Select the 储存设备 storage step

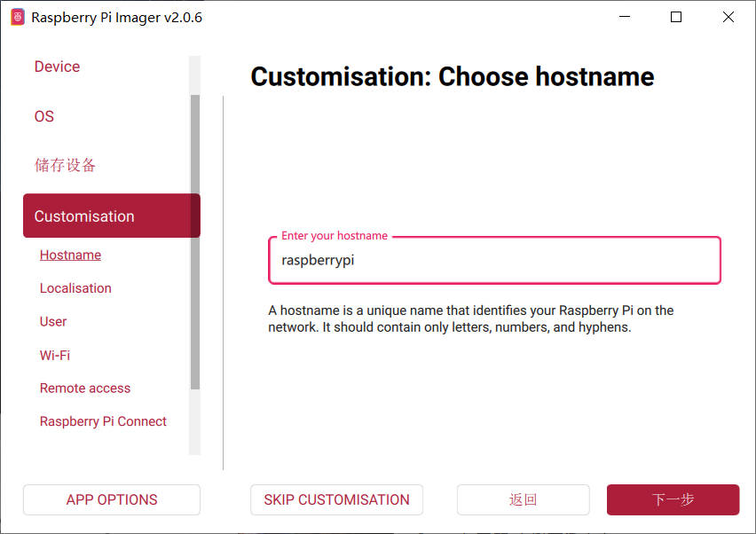65,165
